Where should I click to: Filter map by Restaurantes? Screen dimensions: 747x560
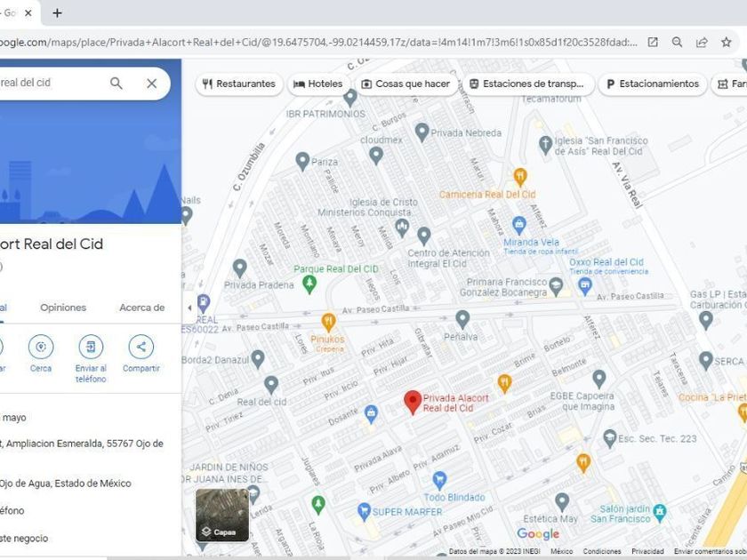click(x=238, y=84)
